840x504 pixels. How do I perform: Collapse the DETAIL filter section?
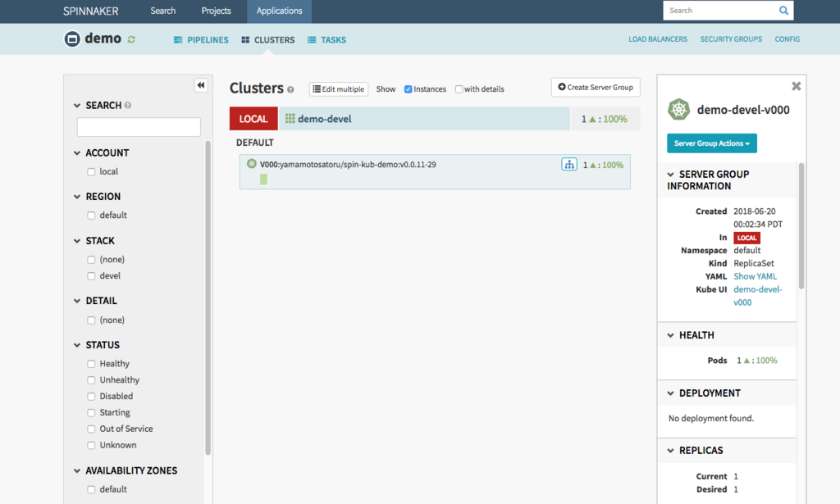point(77,301)
